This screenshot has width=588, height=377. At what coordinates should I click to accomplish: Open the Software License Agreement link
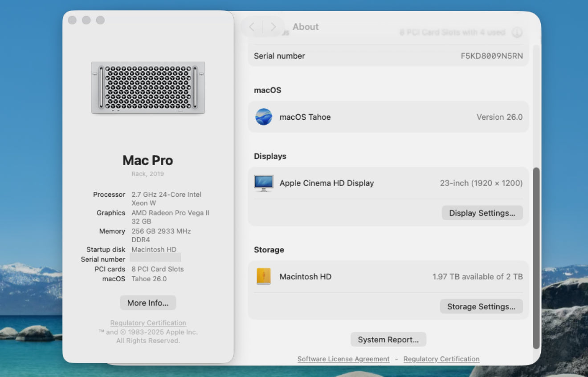click(x=343, y=359)
